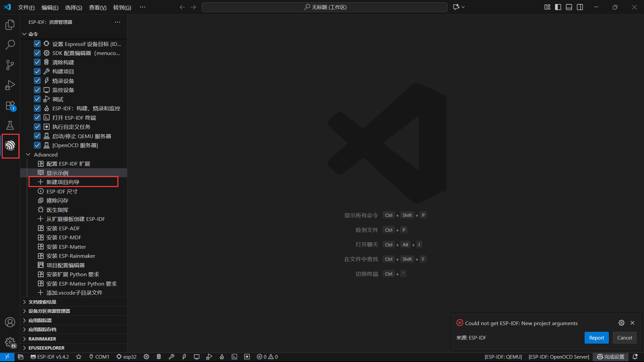Screen dimensions: 644x362
Task: Open the Extensions view
Action: (10, 105)
